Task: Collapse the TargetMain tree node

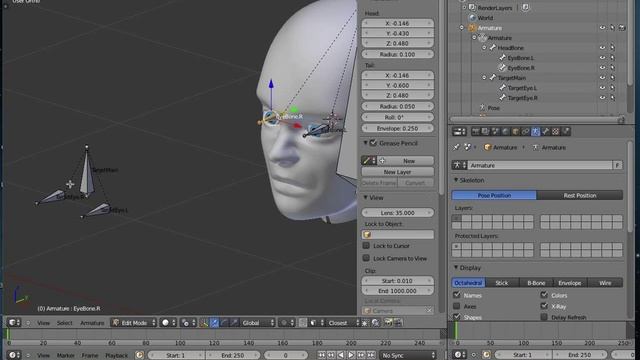Action: click(484, 78)
